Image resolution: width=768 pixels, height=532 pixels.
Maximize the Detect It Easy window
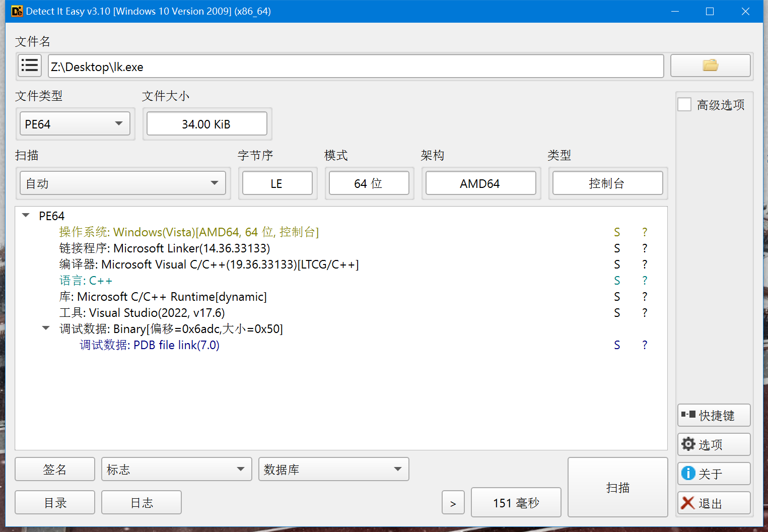point(710,11)
